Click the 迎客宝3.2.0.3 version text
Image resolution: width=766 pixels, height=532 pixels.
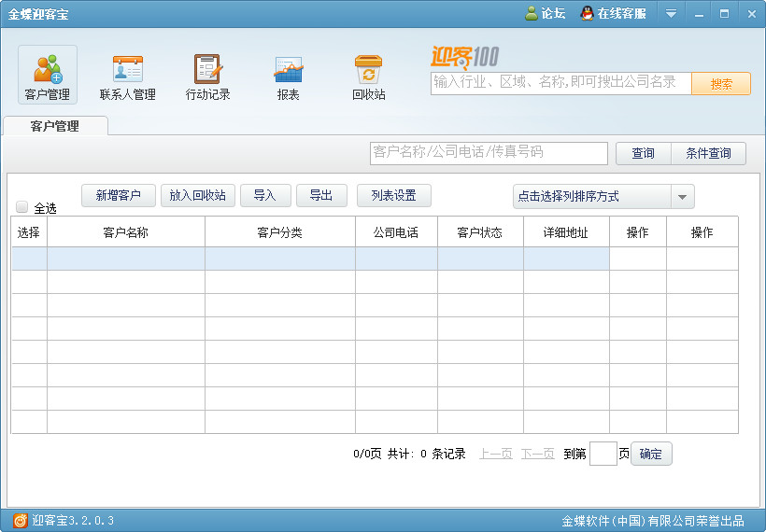click(x=73, y=520)
